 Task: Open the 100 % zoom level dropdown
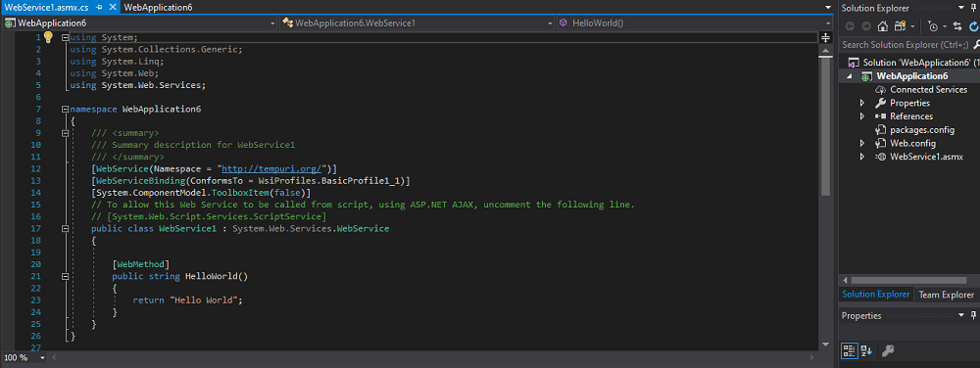click(x=42, y=358)
